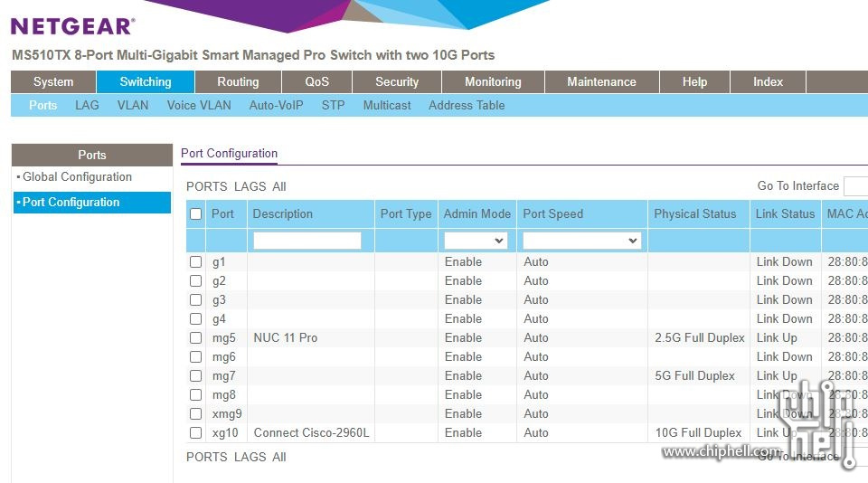This screenshot has height=483, width=868.
Task: Click the top LAGS filter link
Action: (x=250, y=186)
